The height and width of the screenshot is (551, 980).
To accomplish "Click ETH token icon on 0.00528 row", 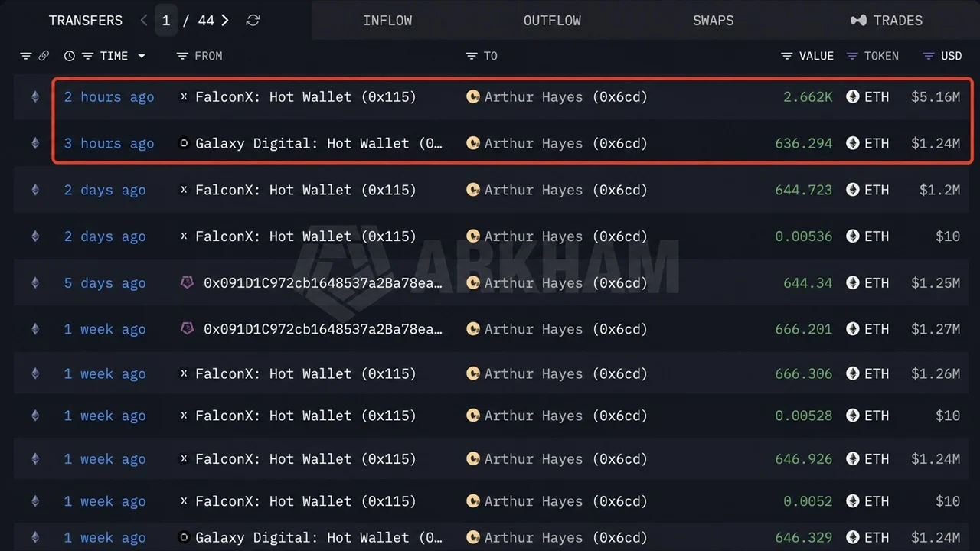I will 853,416.
